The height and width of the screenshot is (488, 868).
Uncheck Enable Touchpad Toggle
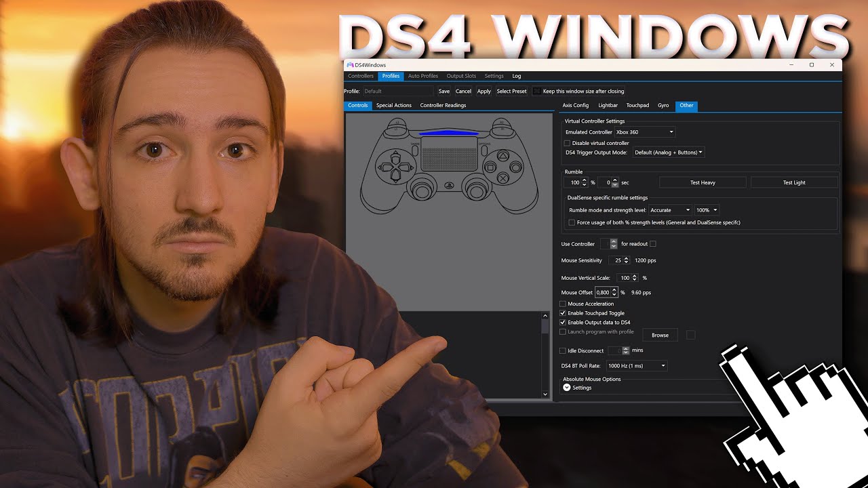(x=563, y=313)
